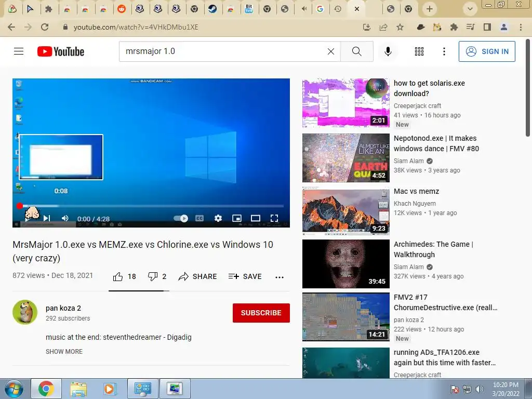Click the SIGN IN button
This screenshot has height=399, width=532.
click(x=487, y=51)
